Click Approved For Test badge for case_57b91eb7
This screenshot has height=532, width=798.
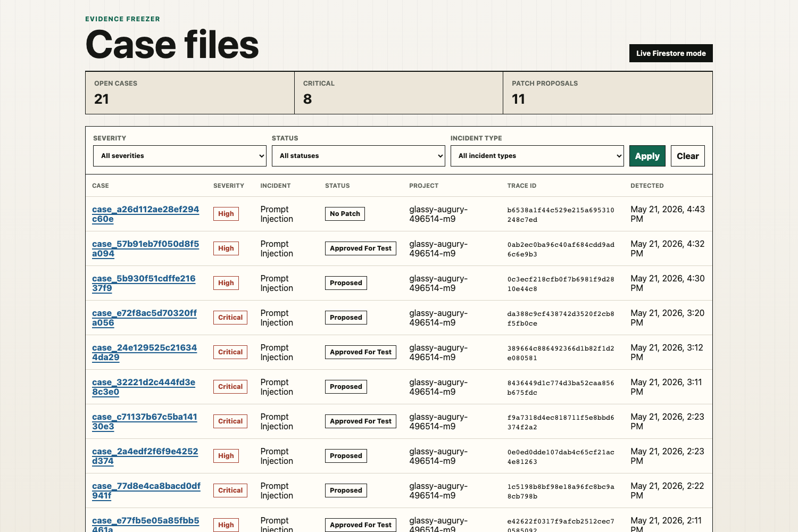tap(361, 248)
